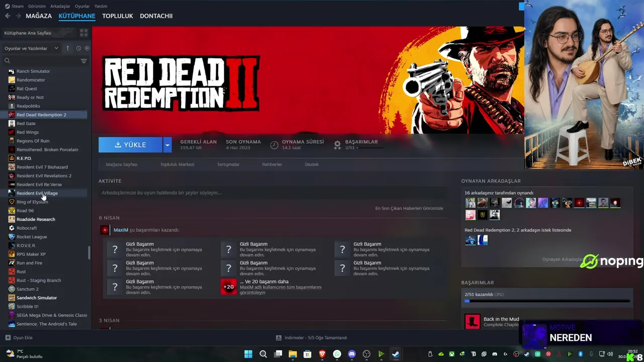Click the activity comment input field
Viewport: 644px width, 362px height.
pos(272,193)
